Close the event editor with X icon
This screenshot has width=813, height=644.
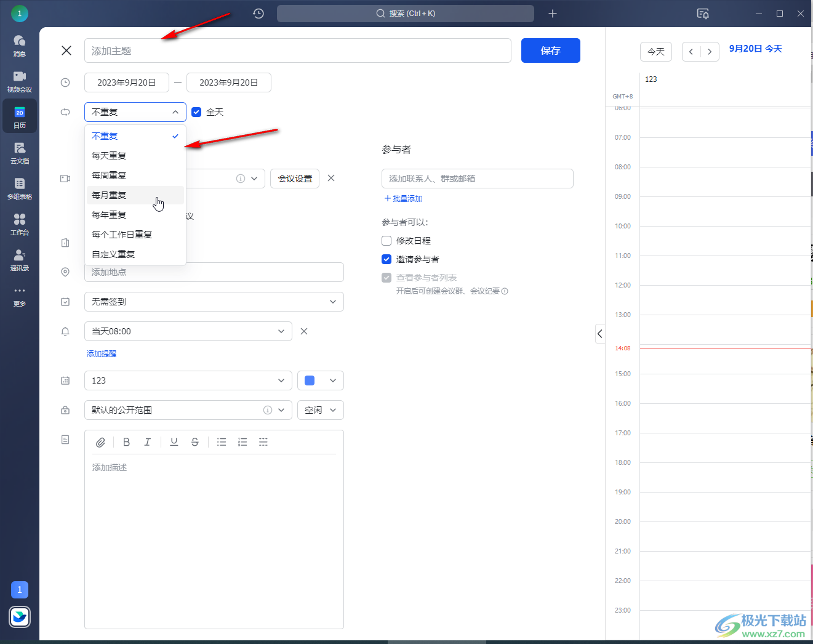pyautogui.click(x=66, y=50)
